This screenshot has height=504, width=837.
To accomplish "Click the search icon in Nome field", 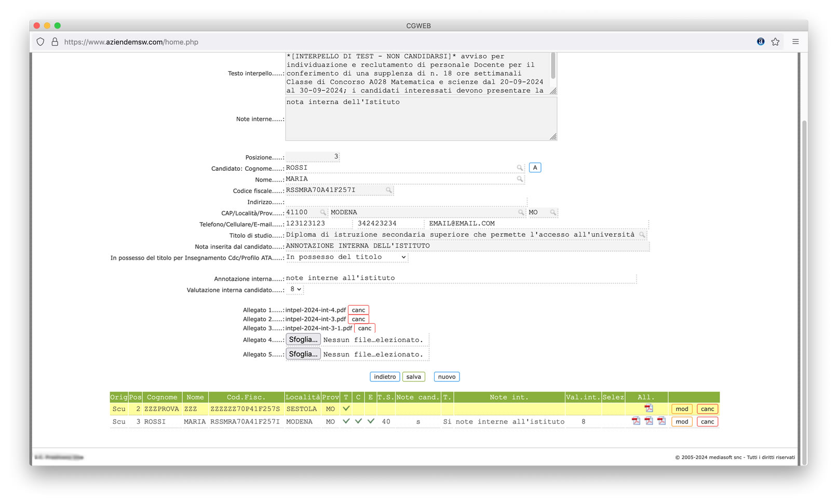I will point(520,179).
